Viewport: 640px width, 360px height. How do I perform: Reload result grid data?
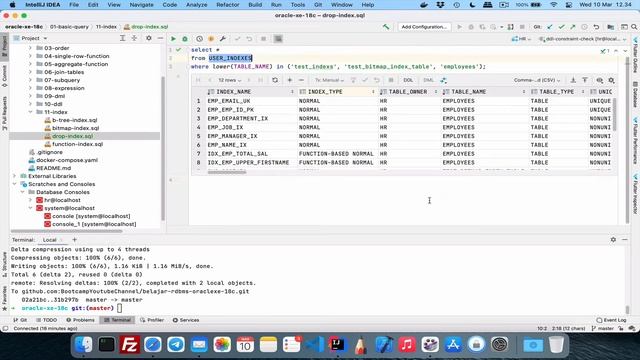(x=275, y=80)
